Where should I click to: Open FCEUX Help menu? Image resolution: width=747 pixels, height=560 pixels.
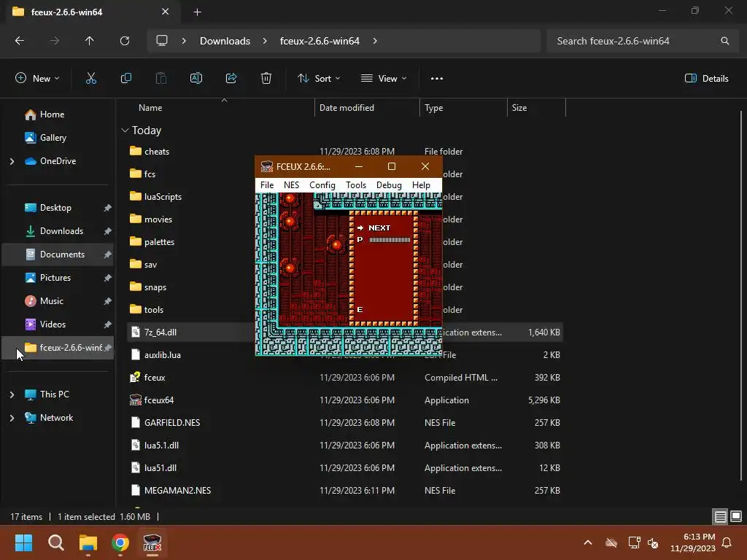[421, 185]
